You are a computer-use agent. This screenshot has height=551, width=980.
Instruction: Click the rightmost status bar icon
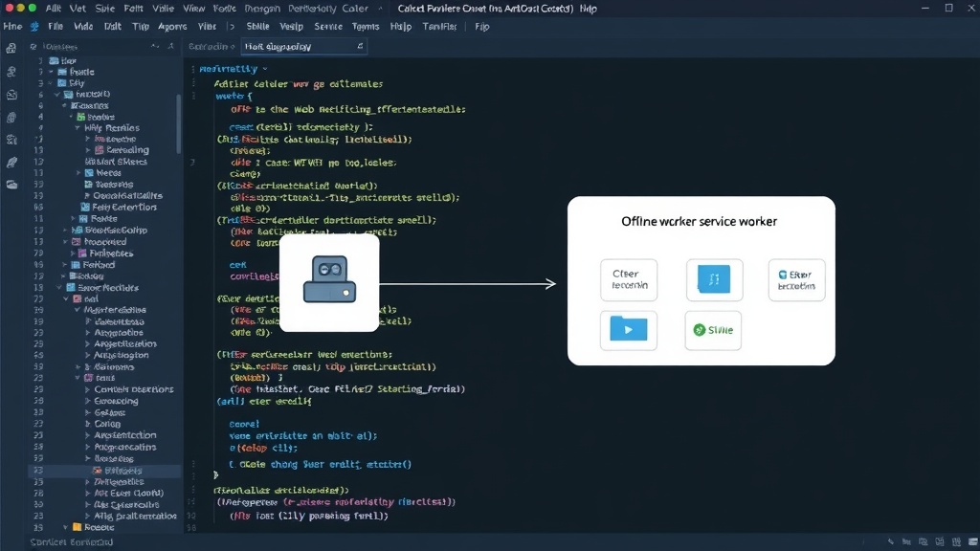[972, 541]
